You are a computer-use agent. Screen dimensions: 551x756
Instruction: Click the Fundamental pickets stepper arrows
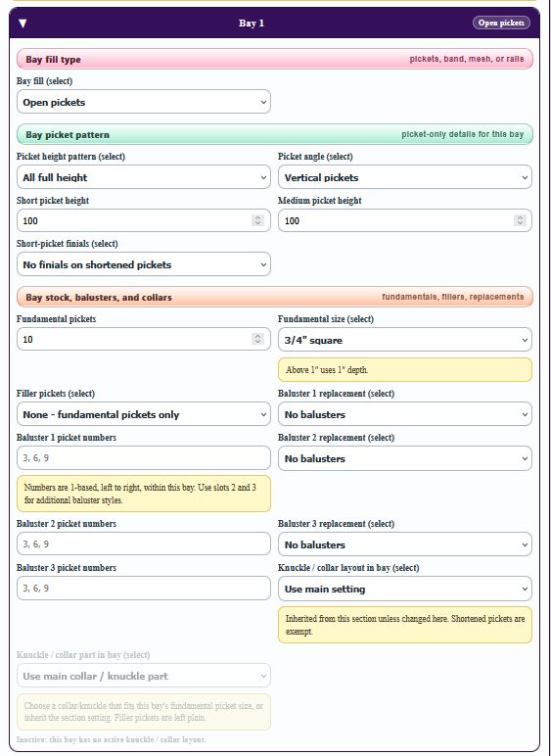pos(257,339)
